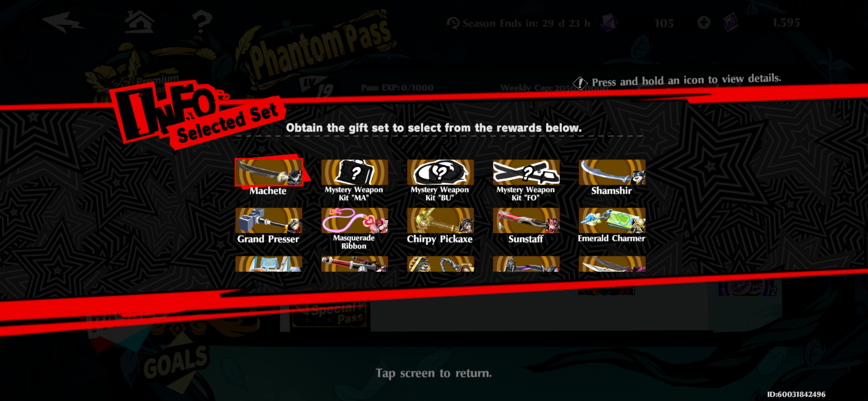Select the Mystery Weapon Kit "FO" icon
This screenshot has width=868, height=401.
[x=526, y=172]
